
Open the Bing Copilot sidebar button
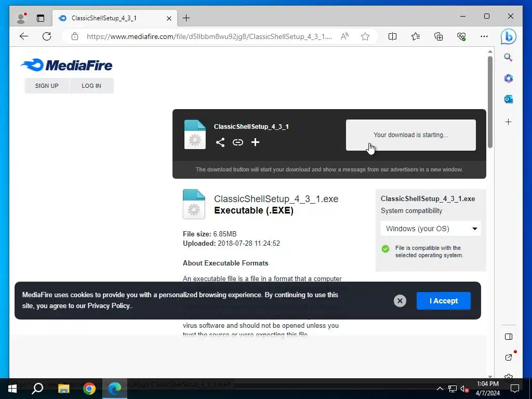508,37
